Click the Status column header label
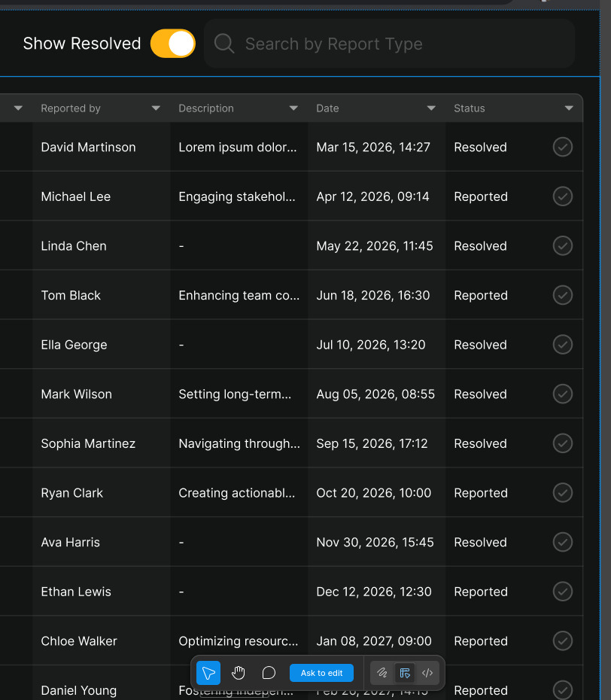Image resolution: width=611 pixels, height=700 pixels. (x=469, y=108)
